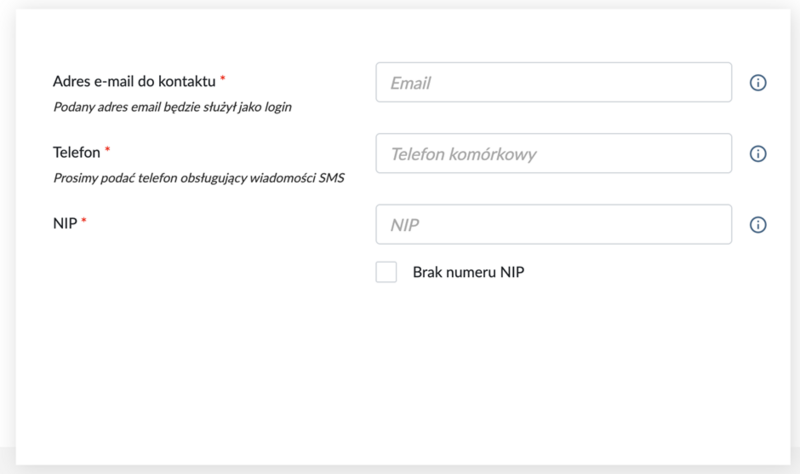Select the NIP text input field
Screen dimensions: 800x474
[x=554, y=225]
